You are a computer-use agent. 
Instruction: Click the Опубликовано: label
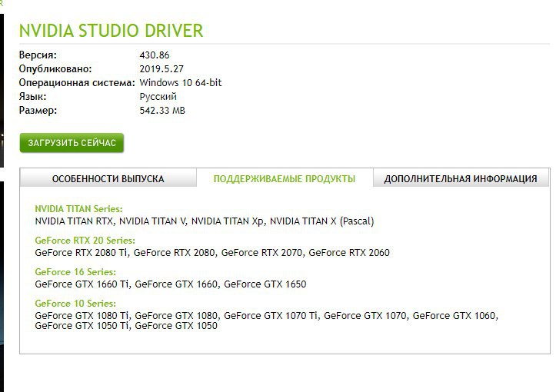tap(55, 68)
